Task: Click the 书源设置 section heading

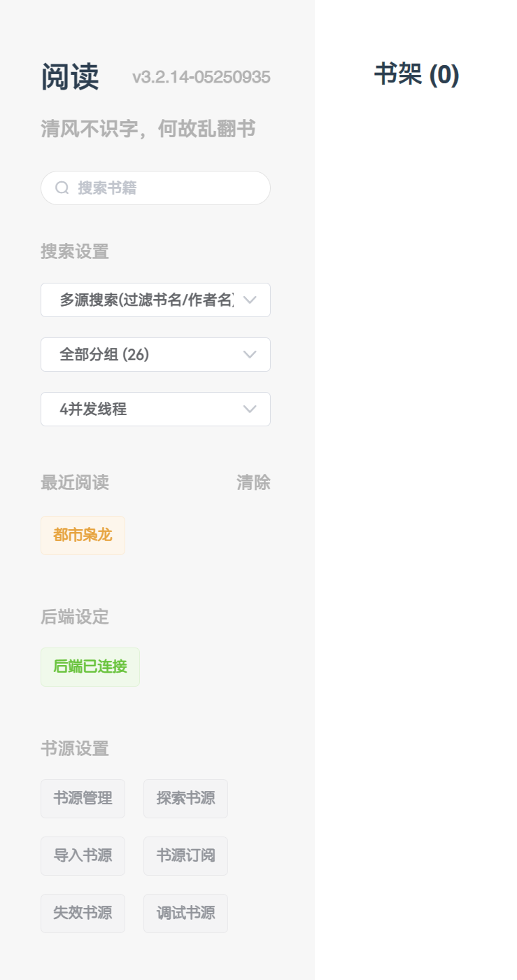Action: [75, 748]
